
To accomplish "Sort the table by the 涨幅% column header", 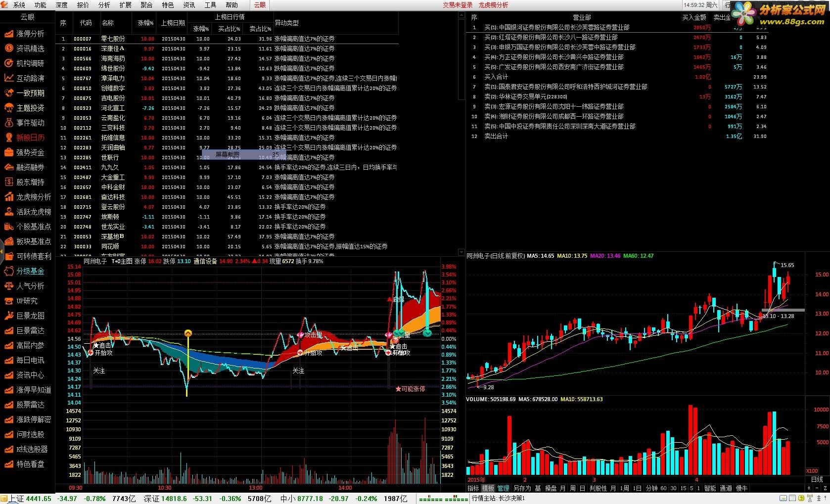I will (145, 23).
